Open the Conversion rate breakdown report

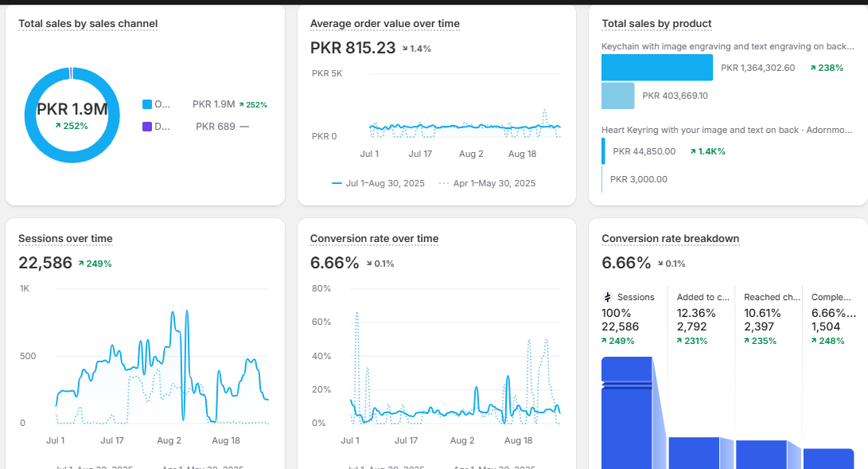pos(670,239)
